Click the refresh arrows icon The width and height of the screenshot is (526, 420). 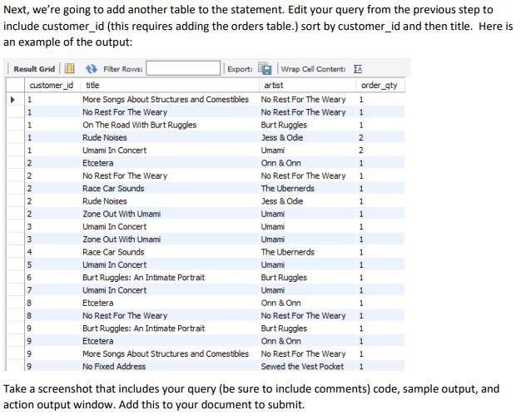click(92, 69)
